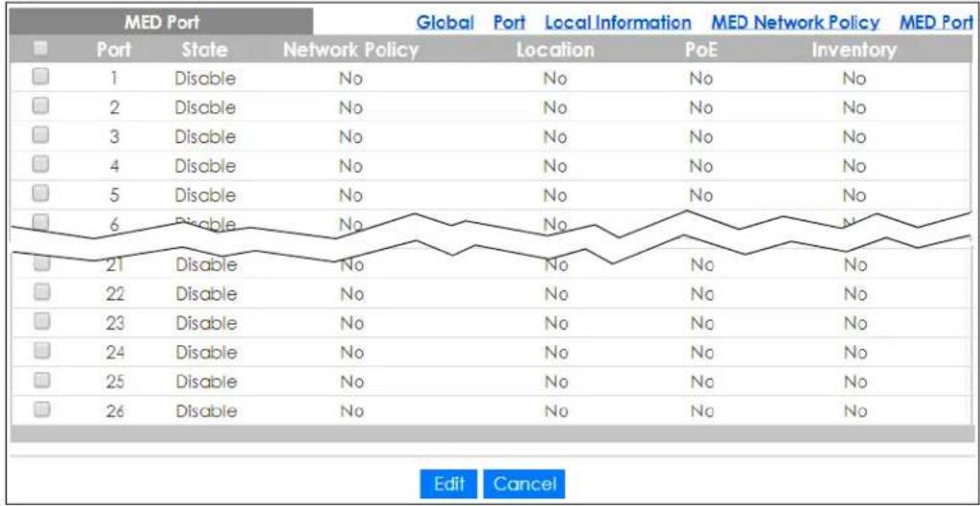Image resolution: width=980 pixels, height=506 pixels.
Task: Check the box for port 23
Action: pos(41,321)
